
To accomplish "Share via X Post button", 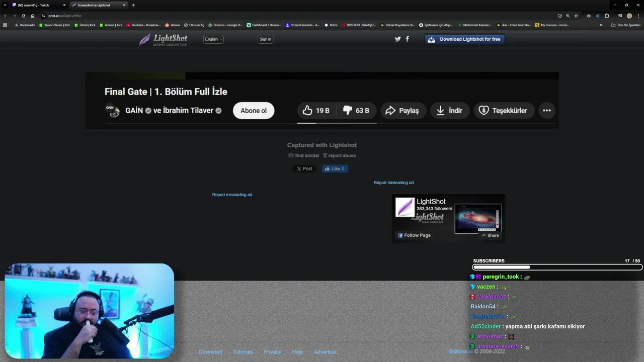I will pyautogui.click(x=304, y=169).
